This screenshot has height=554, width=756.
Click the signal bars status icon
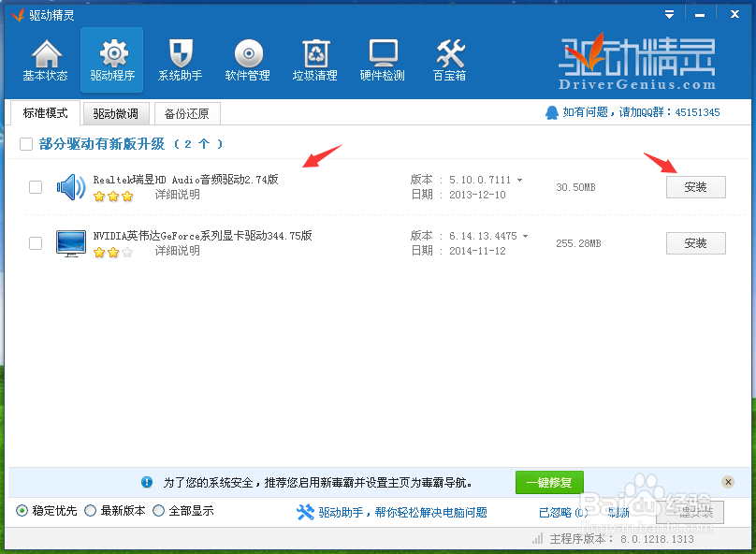coord(537,539)
